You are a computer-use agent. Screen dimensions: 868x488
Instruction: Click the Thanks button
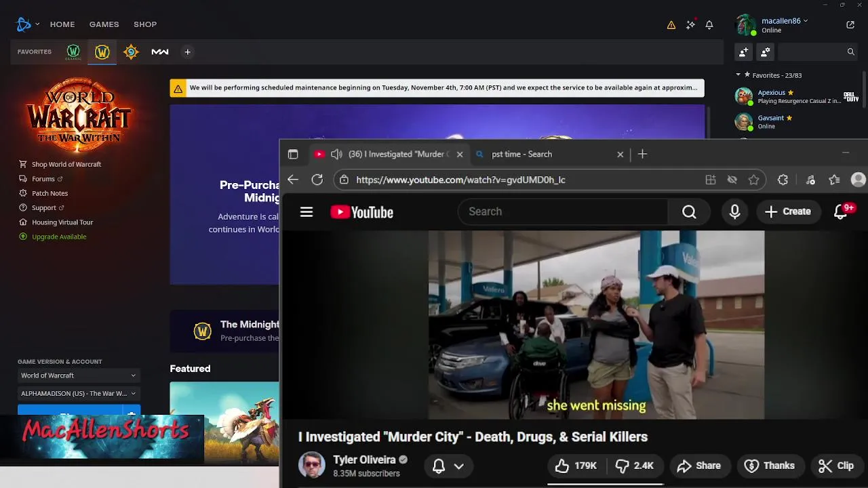pos(770,466)
